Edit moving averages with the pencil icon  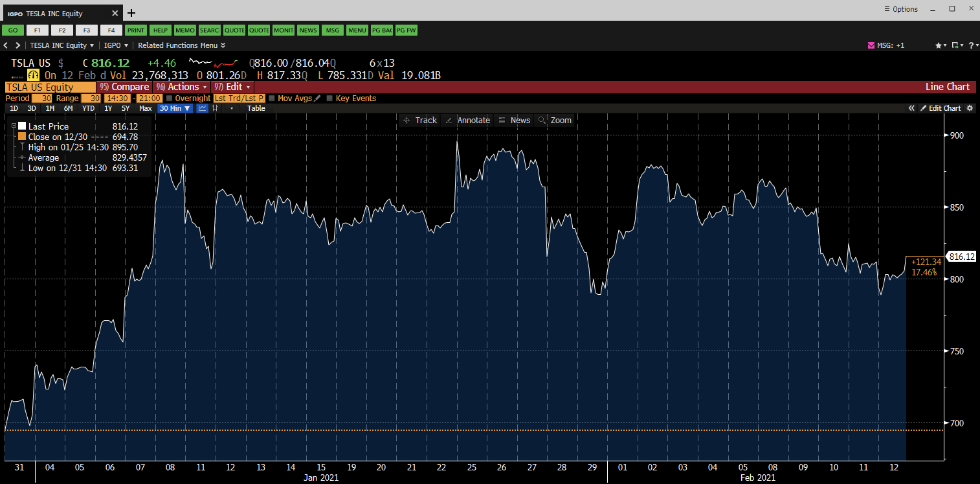(x=317, y=98)
